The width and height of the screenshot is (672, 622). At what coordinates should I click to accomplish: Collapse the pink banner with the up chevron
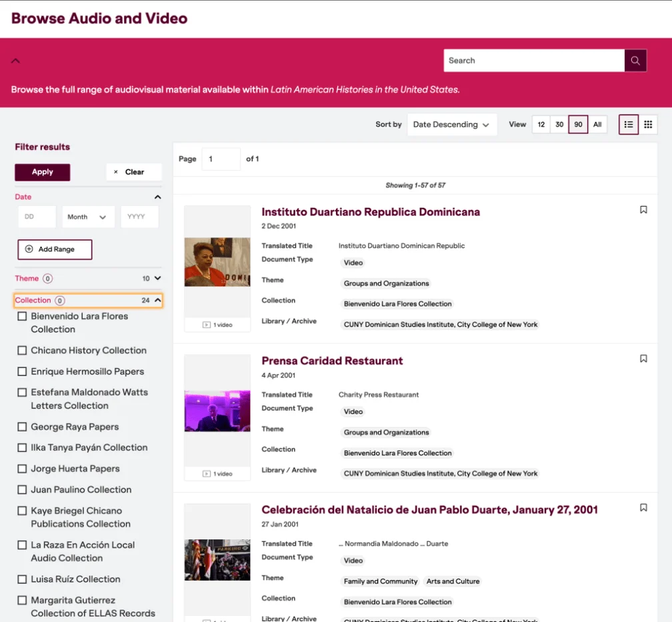(x=15, y=61)
